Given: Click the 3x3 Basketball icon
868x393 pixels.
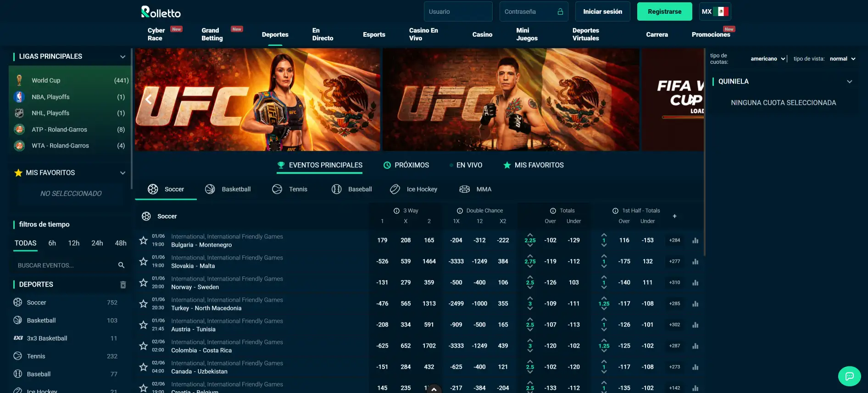Looking at the screenshot, I should 18,338.
